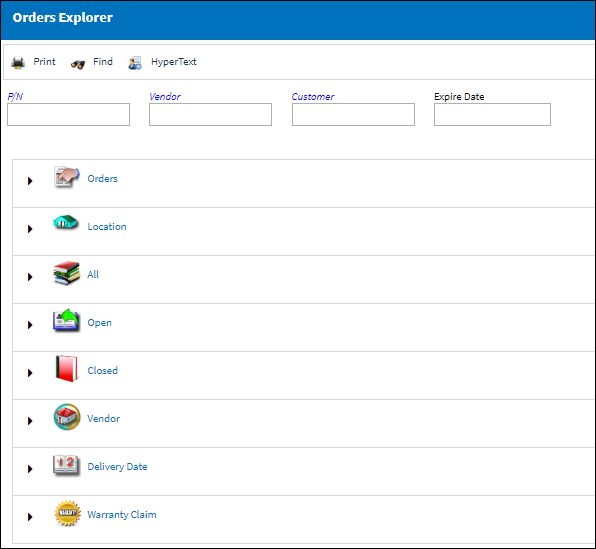Select the teal Location warehouse icon
596x549 pixels.
[x=66, y=222]
